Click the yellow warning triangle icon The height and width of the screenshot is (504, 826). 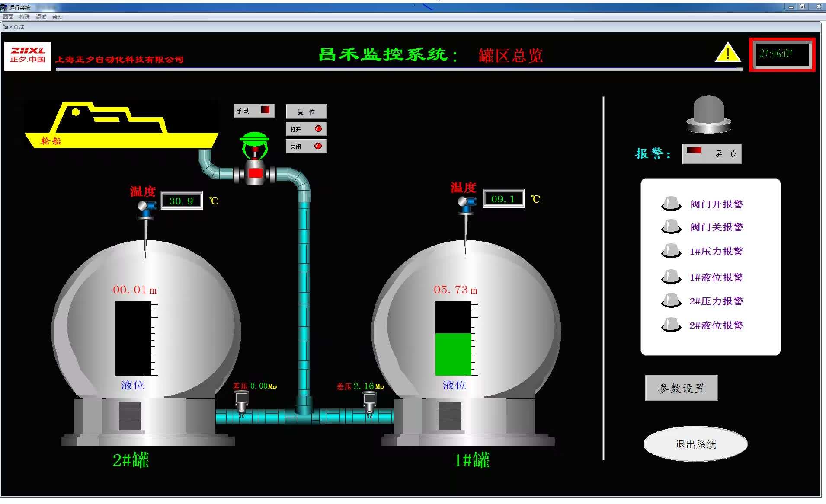coord(728,53)
